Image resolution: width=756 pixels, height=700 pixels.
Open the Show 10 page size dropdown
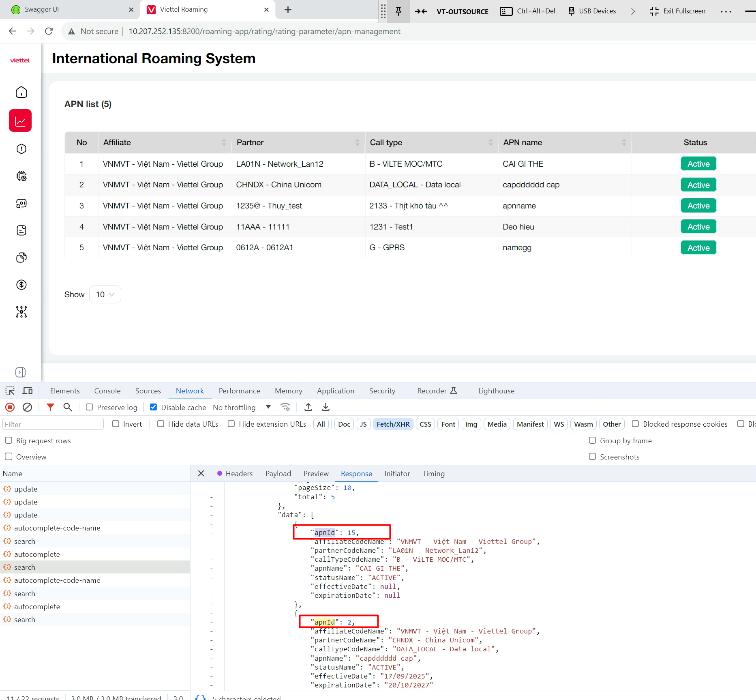pos(105,294)
